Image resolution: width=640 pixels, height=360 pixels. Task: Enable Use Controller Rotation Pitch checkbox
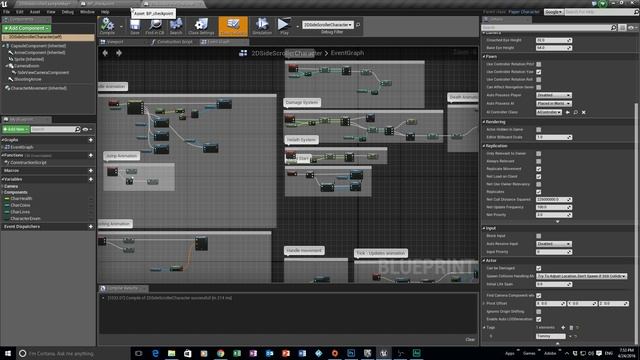coord(539,64)
